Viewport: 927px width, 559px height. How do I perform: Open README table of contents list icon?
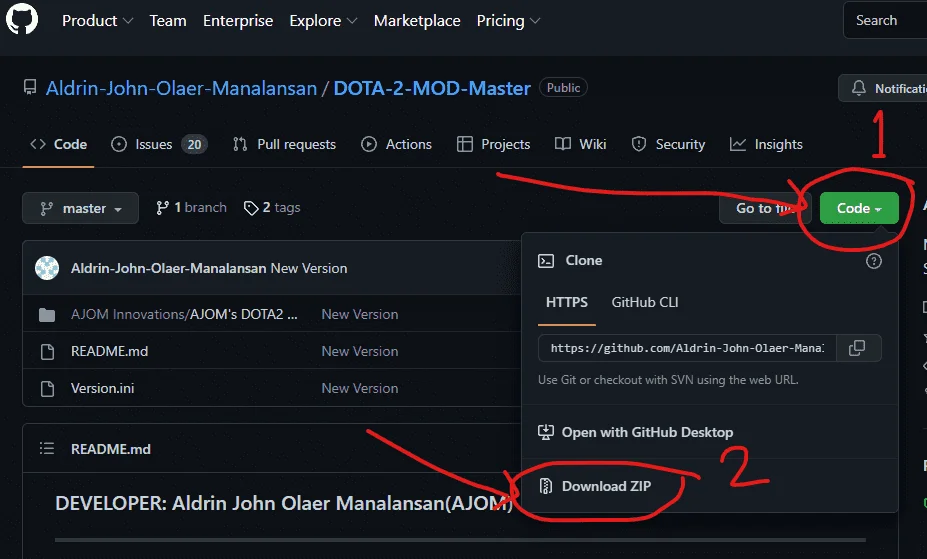tap(47, 448)
